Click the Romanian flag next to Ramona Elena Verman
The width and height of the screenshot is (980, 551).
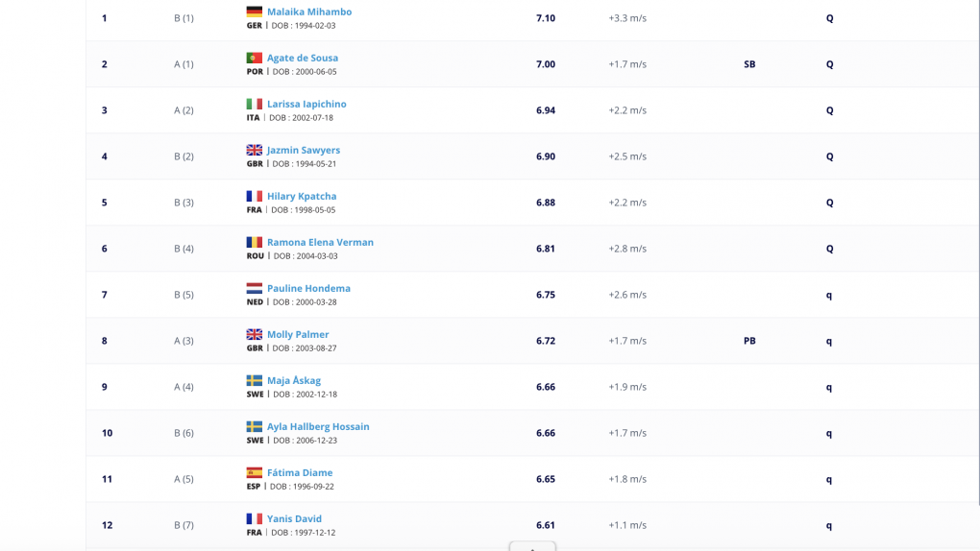pos(254,242)
